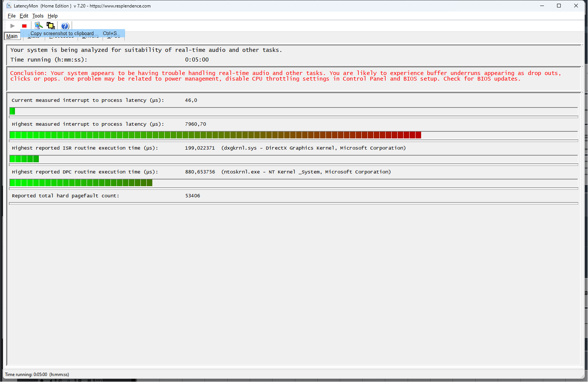588x382 pixels.
Task: Click the highest ISR routine execution bar
Action: click(24, 159)
